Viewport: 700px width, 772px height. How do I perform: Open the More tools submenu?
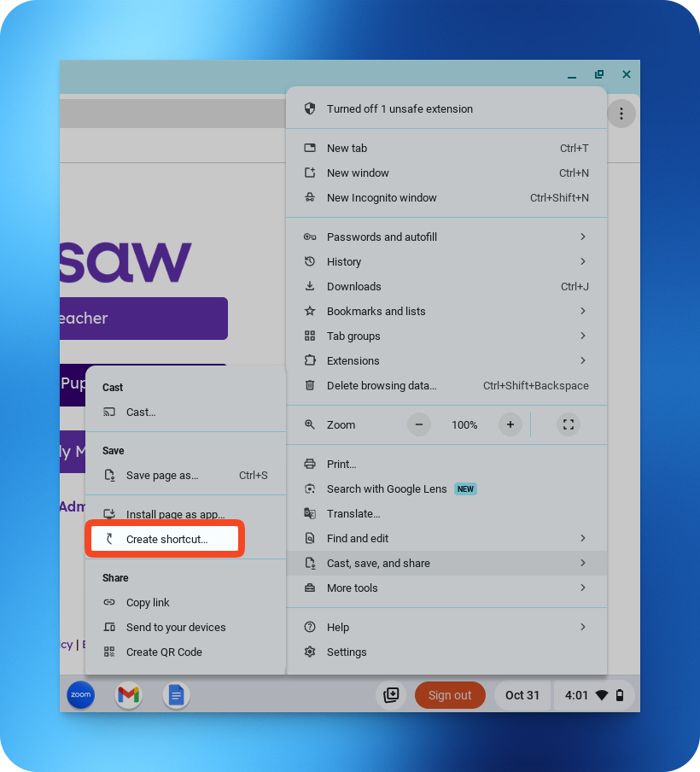click(x=353, y=588)
